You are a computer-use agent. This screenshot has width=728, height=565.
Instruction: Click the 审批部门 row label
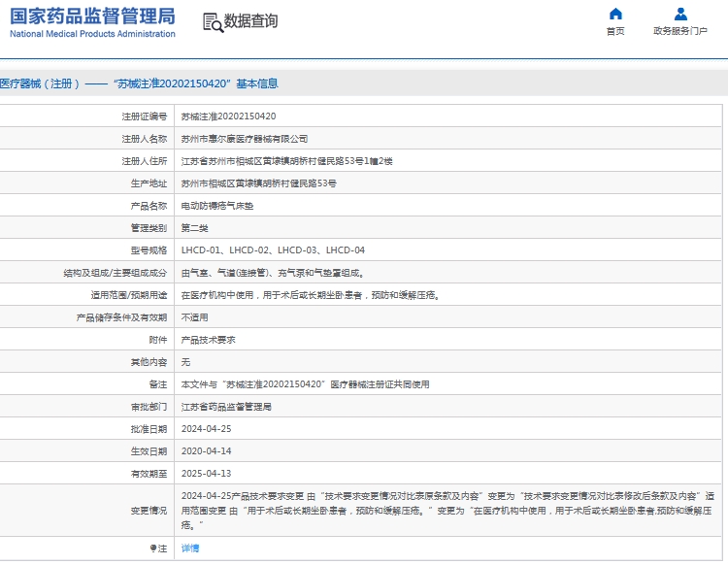(x=149, y=407)
